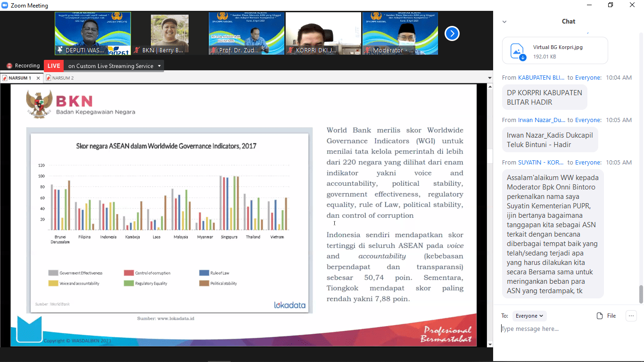
Task: Click the KABUPATEN BLI... sender name in chat
Action: click(x=541, y=78)
